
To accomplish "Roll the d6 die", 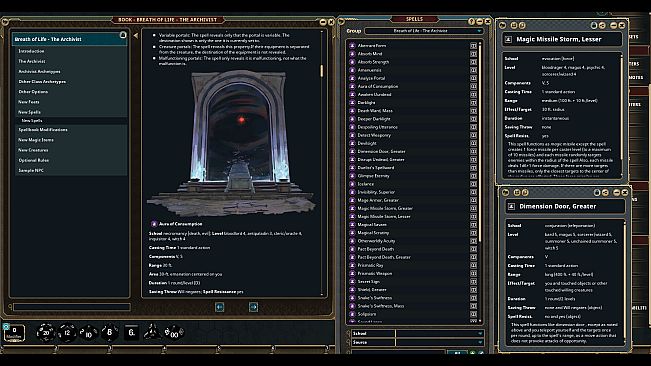I will (131, 332).
